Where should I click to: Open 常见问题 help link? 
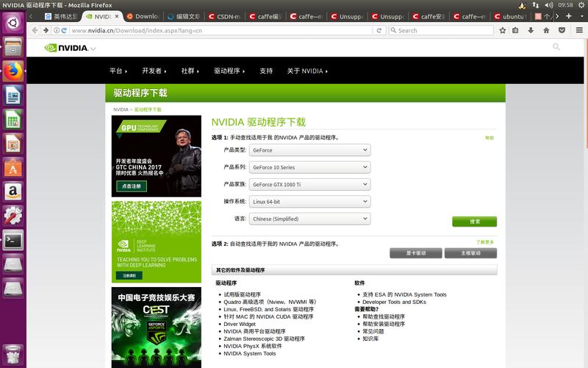tap(373, 331)
